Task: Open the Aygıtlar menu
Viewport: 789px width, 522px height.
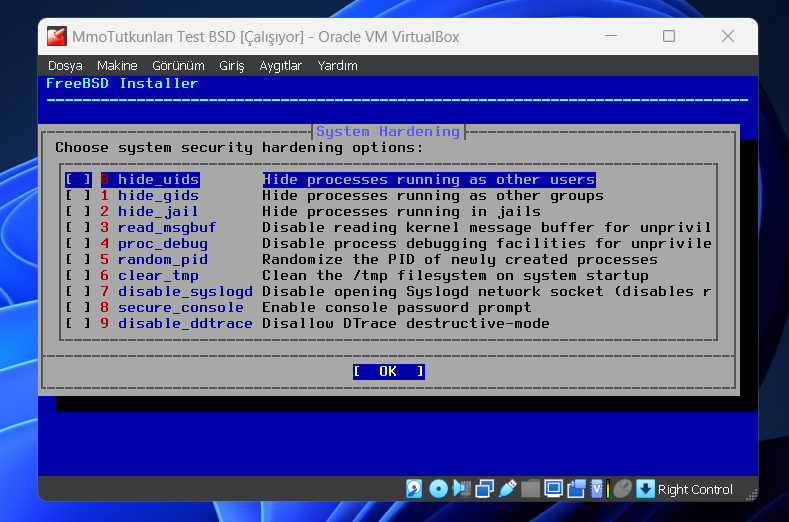Action: [x=280, y=66]
